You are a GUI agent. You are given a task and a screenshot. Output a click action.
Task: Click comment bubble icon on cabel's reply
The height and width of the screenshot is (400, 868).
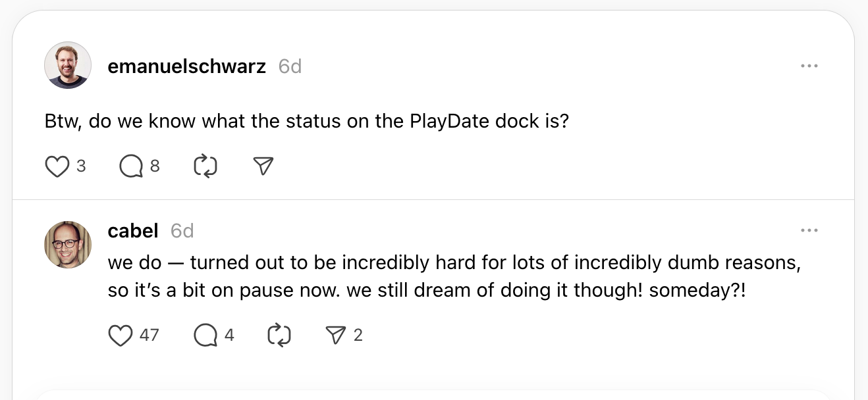pyautogui.click(x=205, y=336)
